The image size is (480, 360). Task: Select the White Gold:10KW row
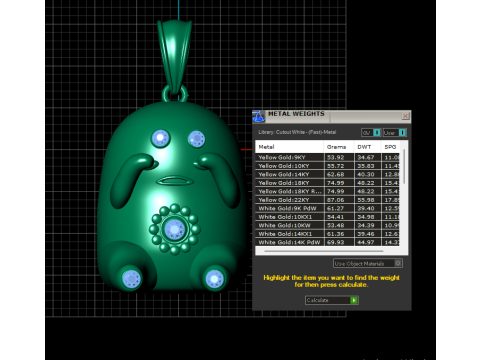327,225
